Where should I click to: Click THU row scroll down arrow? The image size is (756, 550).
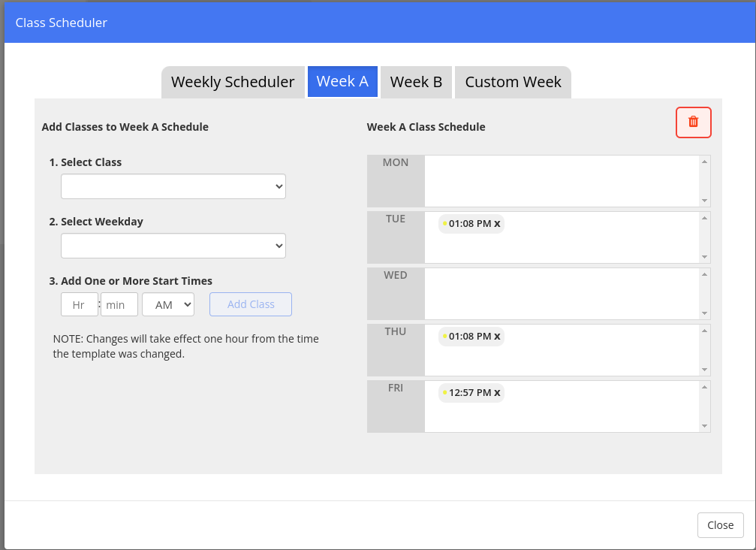click(x=704, y=370)
